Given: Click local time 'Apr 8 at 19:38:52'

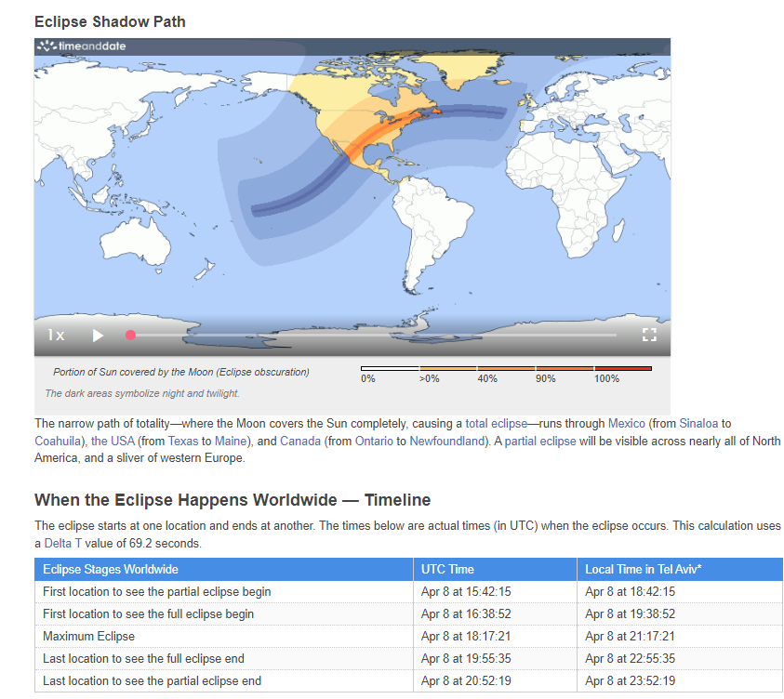Looking at the screenshot, I should click(x=630, y=614).
